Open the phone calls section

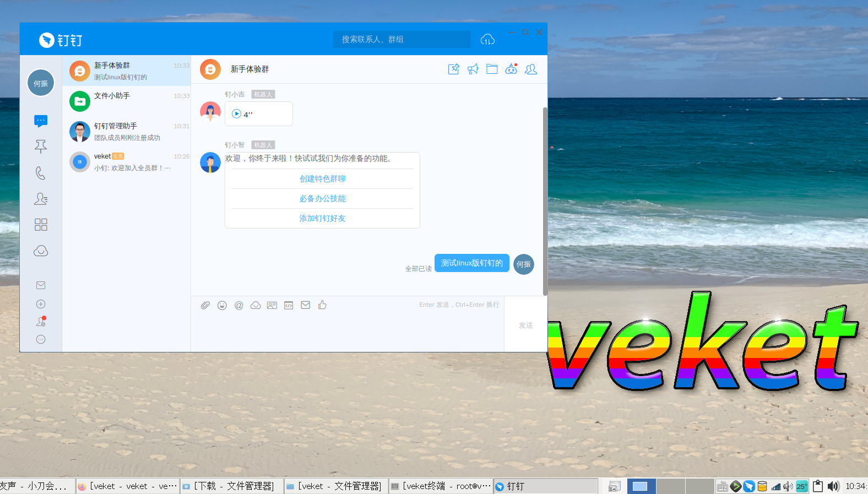coord(41,173)
